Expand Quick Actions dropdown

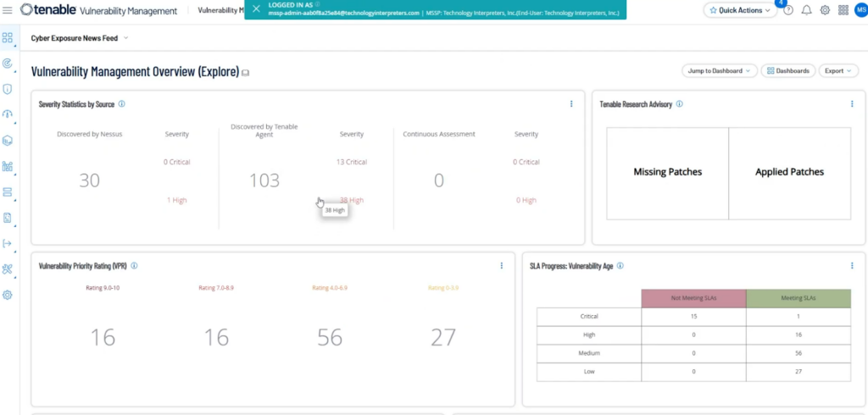point(739,10)
